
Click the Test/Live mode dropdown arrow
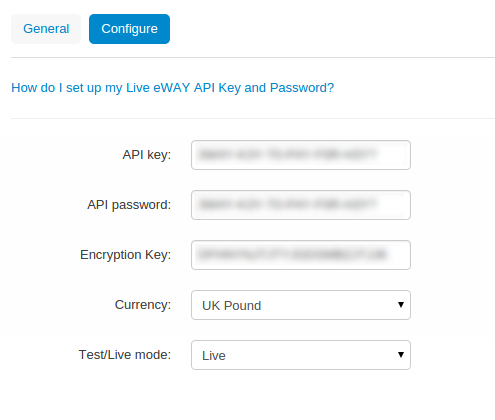click(401, 354)
